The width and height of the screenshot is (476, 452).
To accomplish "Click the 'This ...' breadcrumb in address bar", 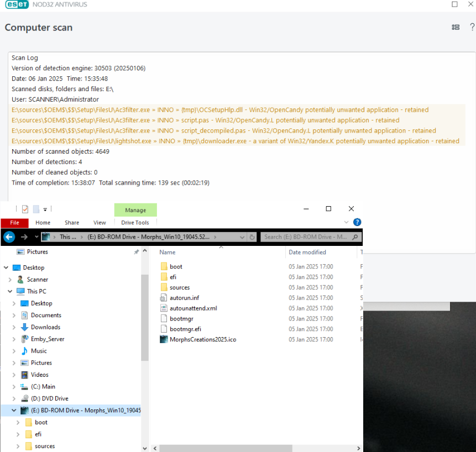I will click(67, 237).
